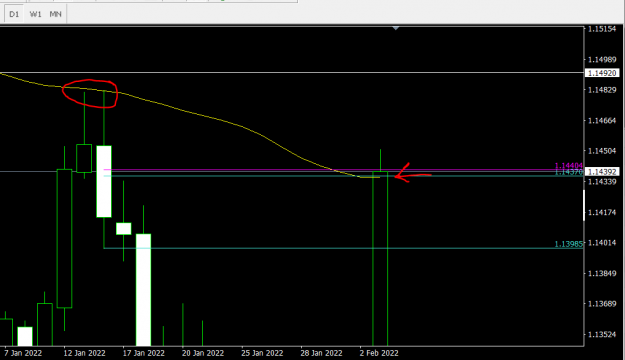Image resolution: width=625 pixels, height=360 pixels.
Task: Click the 2 Feb 2022 date label
Action: click(379, 353)
